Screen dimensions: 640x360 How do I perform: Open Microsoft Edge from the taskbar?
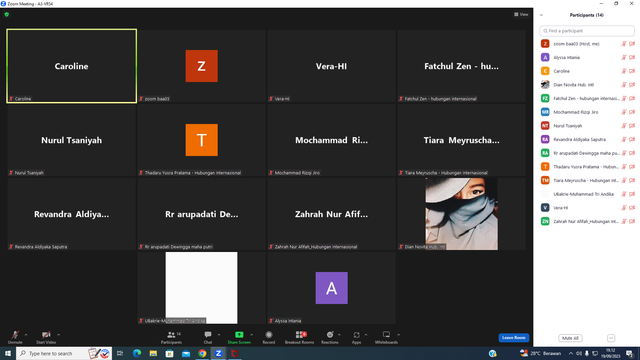tap(137, 353)
